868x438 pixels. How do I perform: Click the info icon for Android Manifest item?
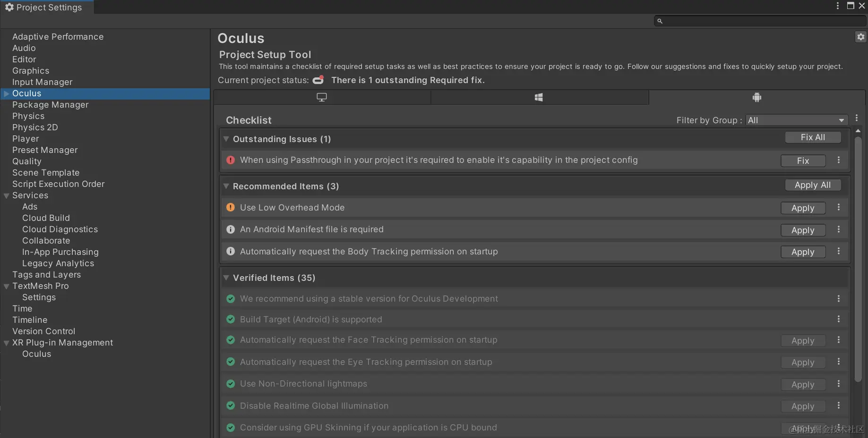pyautogui.click(x=231, y=229)
